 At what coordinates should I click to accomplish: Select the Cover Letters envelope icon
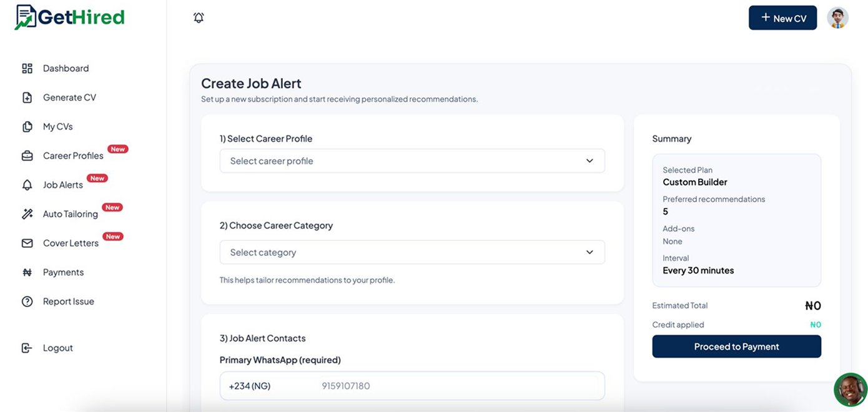pos(27,242)
